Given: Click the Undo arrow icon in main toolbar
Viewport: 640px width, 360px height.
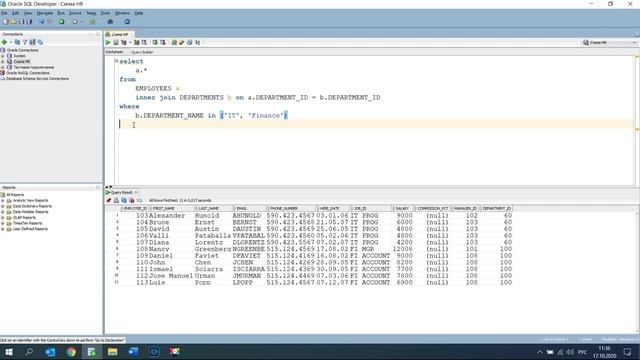Looking at the screenshot, I should tap(42, 22).
